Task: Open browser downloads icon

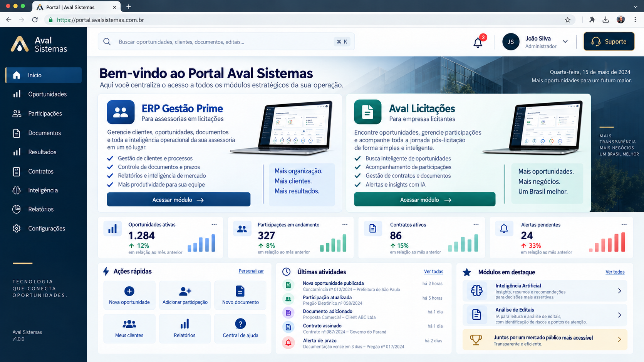Action: (606, 20)
